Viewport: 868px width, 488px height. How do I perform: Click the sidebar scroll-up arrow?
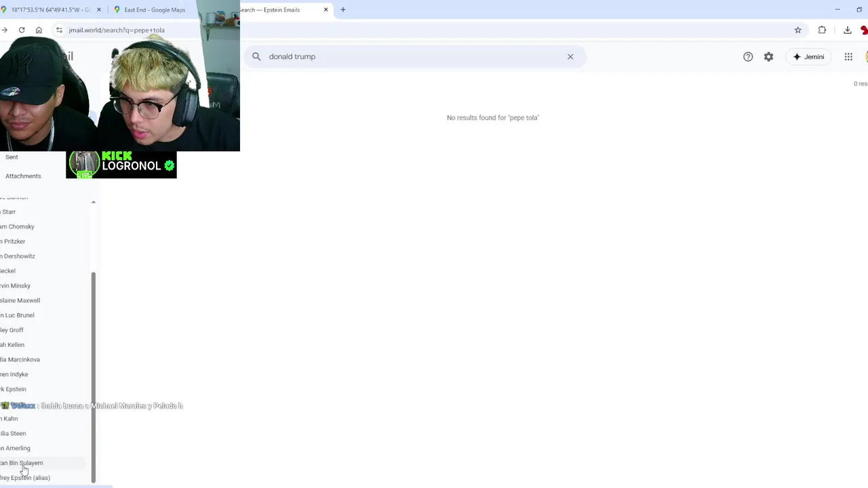point(94,202)
